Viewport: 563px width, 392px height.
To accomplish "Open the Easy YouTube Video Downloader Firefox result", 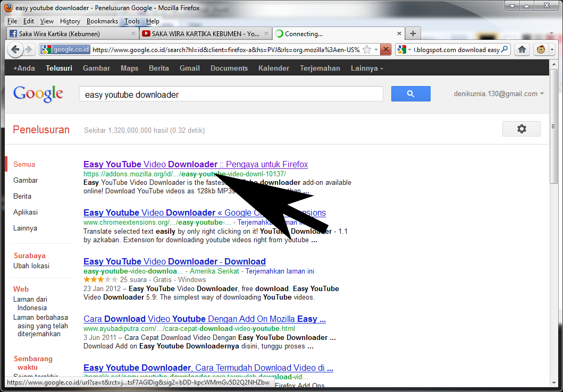I will [195, 164].
